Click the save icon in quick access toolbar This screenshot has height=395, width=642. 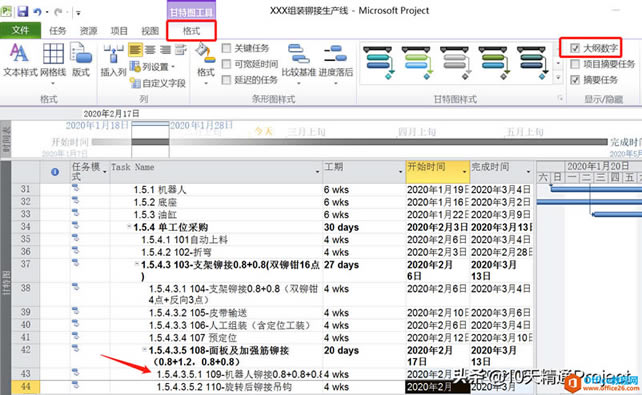(x=23, y=11)
